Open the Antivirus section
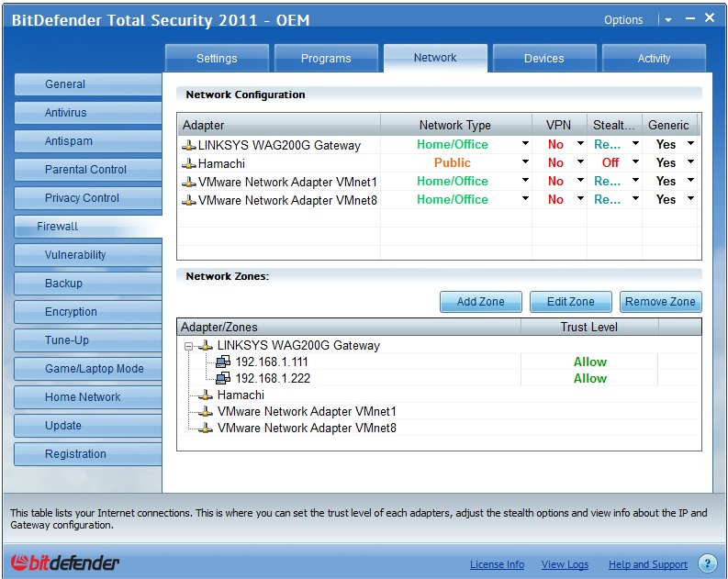Image resolution: width=728 pixels, height=579 pixels. [x=88, y=113]
